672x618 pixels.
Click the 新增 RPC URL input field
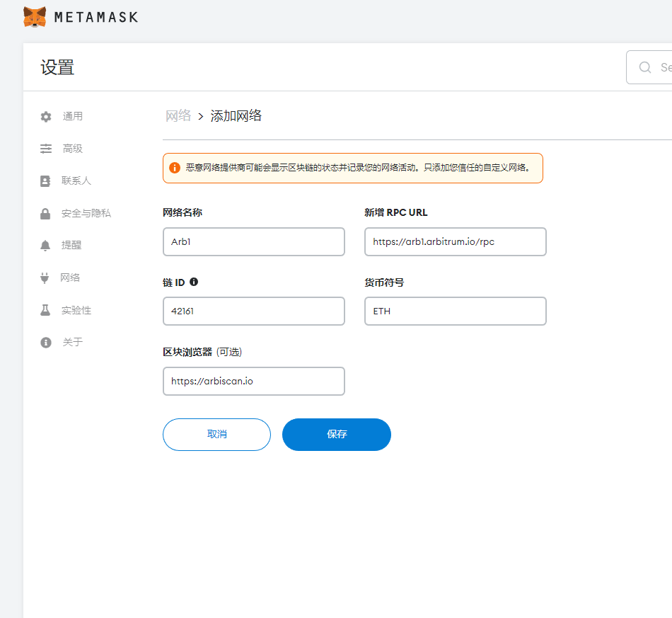(x=455, y=242)
